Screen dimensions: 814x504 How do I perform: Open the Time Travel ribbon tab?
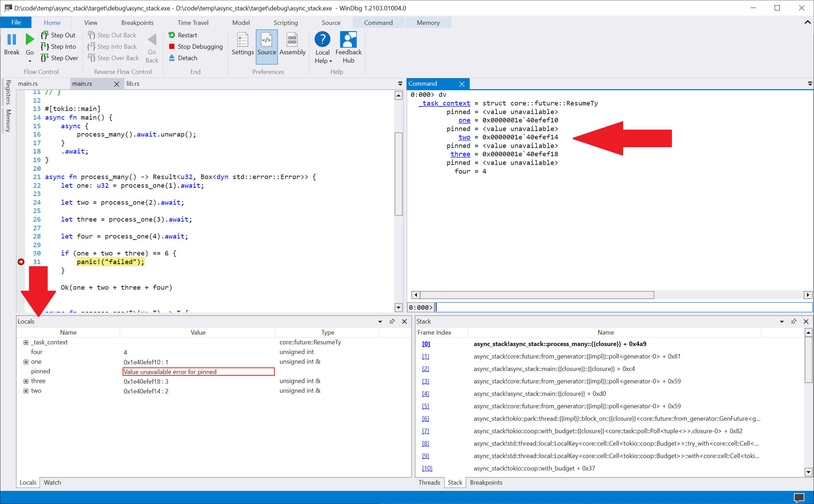click(193, 22)
